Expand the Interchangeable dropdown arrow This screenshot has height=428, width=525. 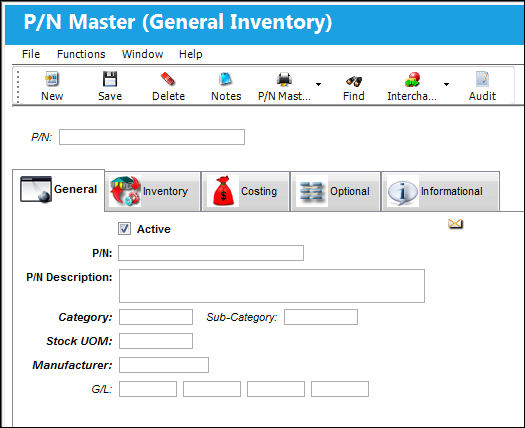[446, 84]
